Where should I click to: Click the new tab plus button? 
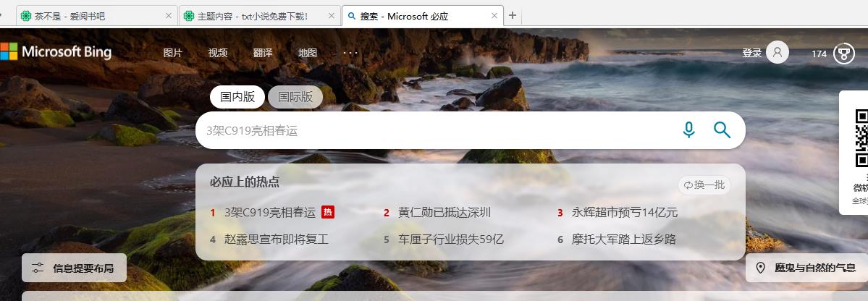point(513,15)
